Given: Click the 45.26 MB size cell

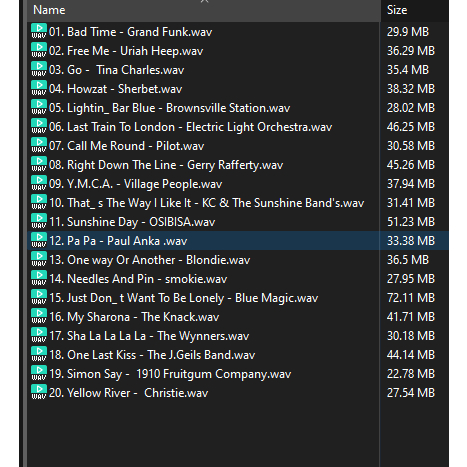Looking at the screenshot, I should pos(411,165).
